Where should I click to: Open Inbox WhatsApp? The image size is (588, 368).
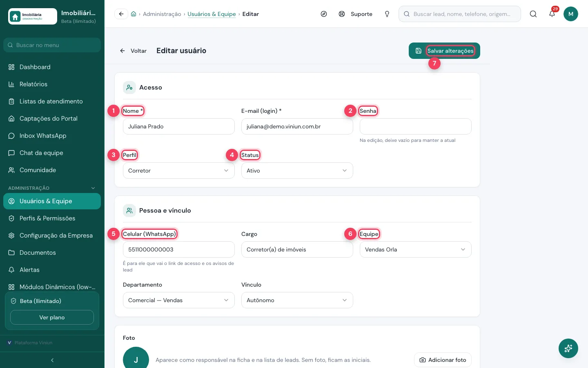tap(52, 136)
